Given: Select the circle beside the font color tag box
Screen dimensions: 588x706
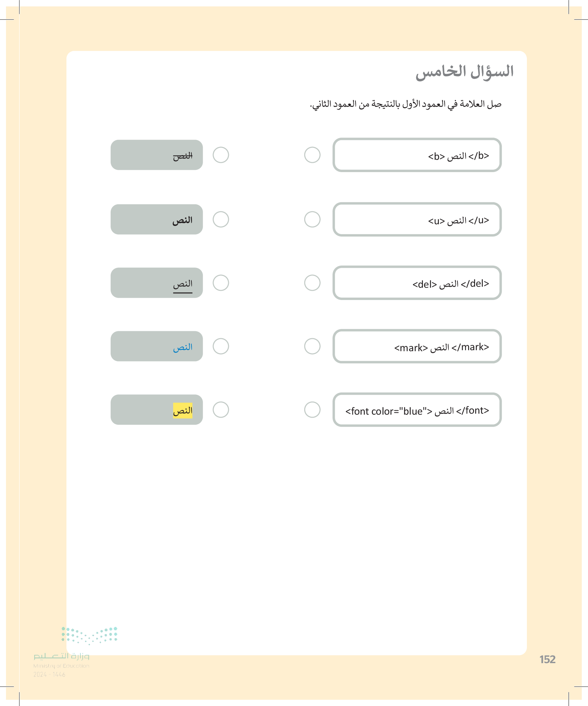Looking at the screenshot, I should [312, 410].
